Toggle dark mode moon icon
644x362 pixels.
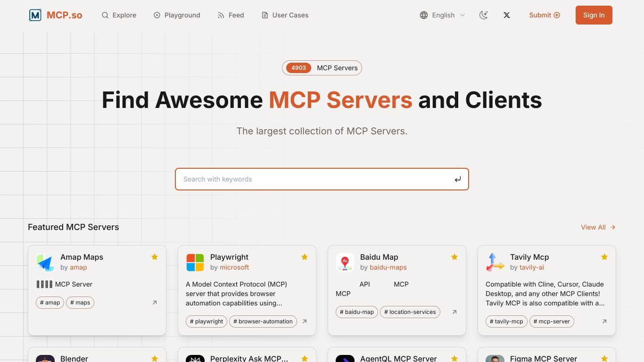pyautogui.click(x=483, y=15)
